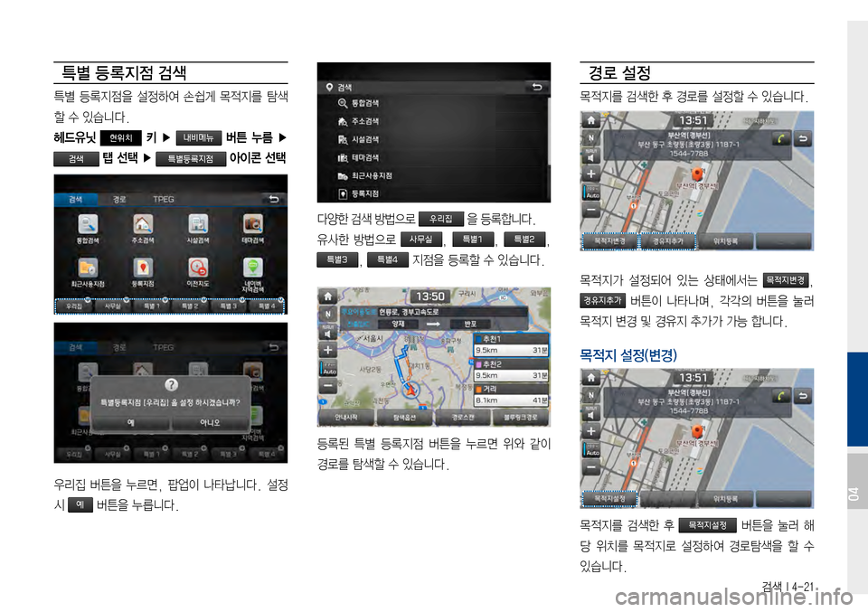Switch to the TPEG tab in search grid
Image resolution: width=868 pixels, height=612 pixels.
(x=164, y=199)
